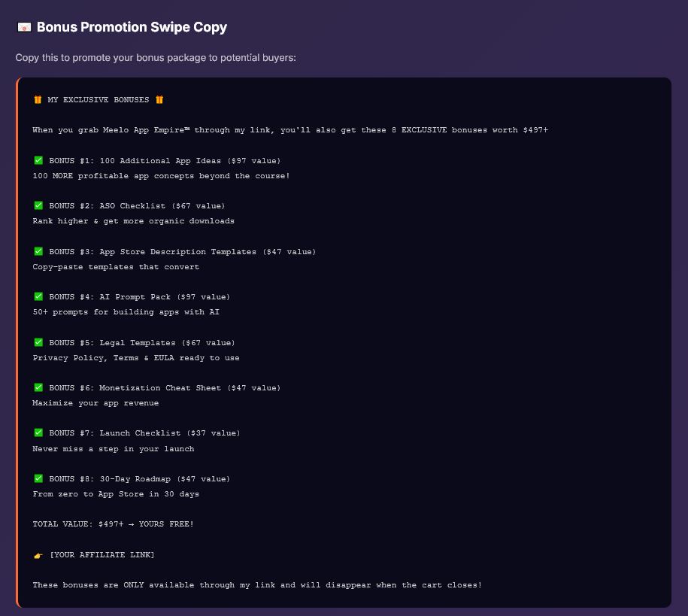Click the TOTAL VALUE: $497+ line
The width and height of the screenshot is (688, 616).
(x=113, y=524)
